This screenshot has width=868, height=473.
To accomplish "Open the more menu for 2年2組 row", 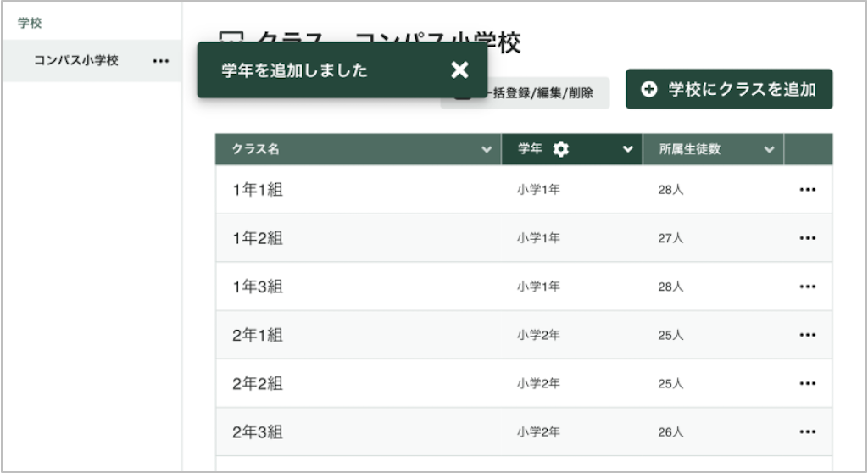I will (807, 383).
